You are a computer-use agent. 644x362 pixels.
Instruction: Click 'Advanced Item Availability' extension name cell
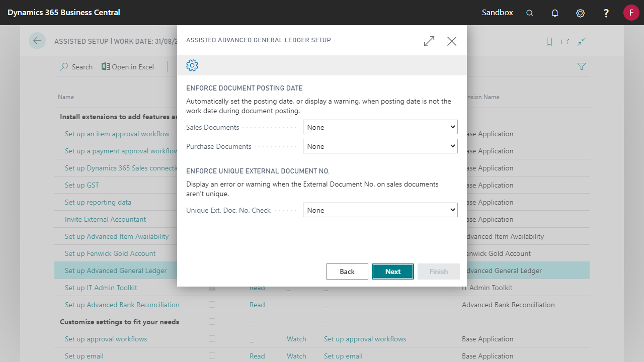[x=503, y=236]
